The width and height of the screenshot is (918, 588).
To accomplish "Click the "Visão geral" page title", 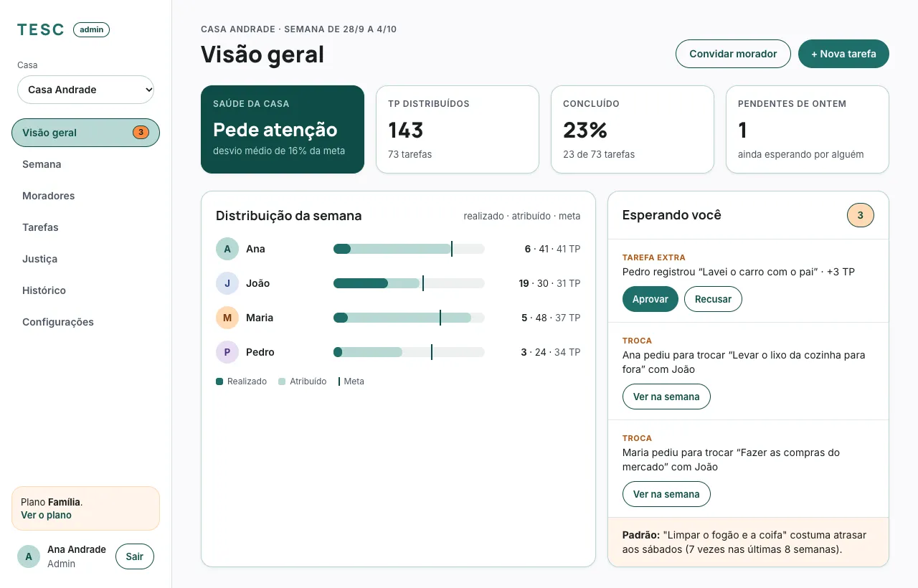I will tap(262, 54).
